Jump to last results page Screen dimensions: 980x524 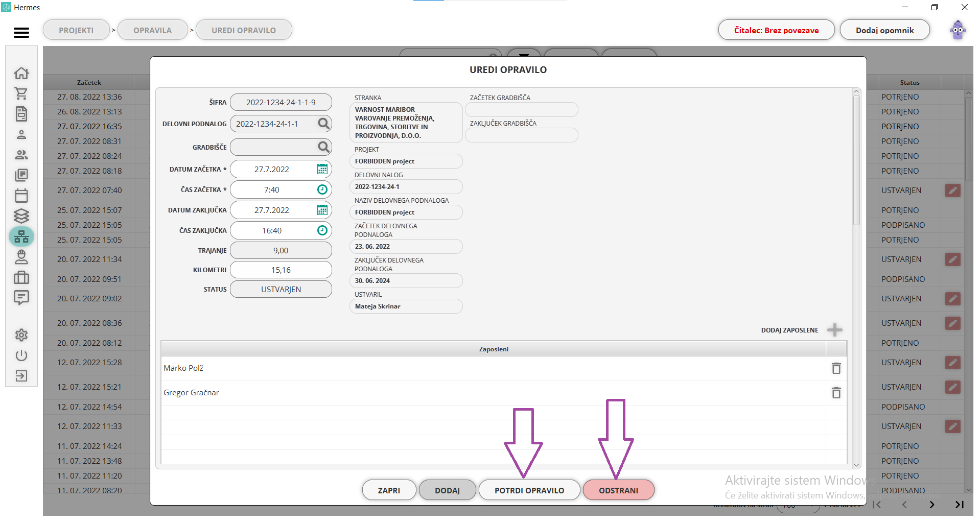tap(960, 505)
